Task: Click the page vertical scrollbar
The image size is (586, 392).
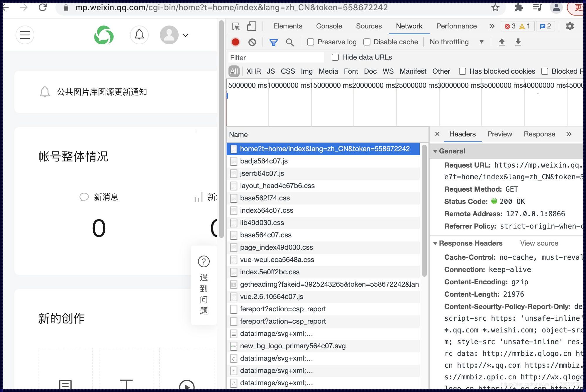Action: click(x=221, y=129)
